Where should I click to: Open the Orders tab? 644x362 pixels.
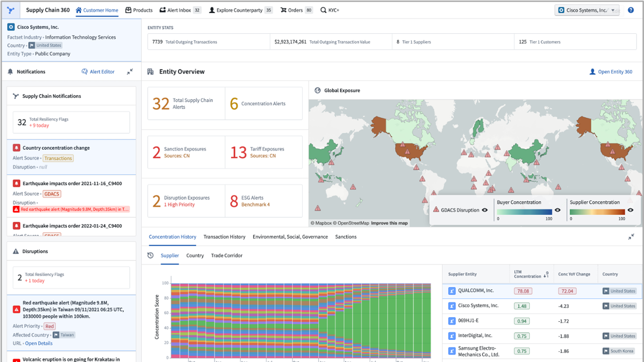(x=296, y=10)
